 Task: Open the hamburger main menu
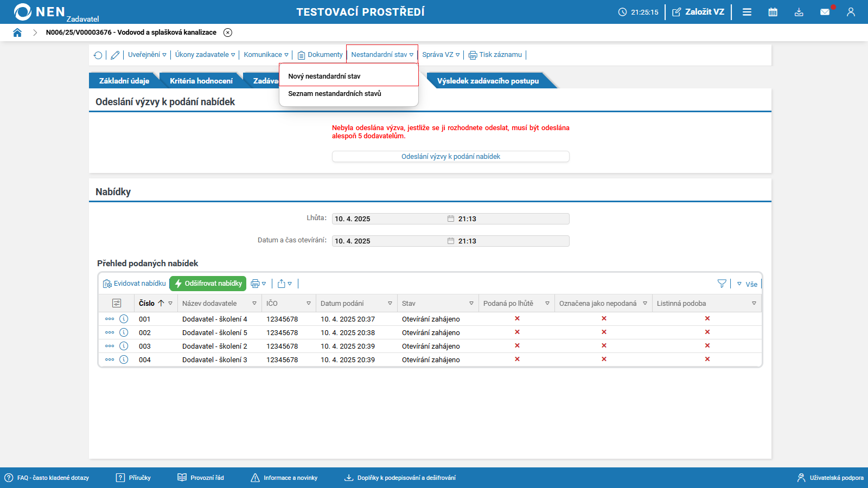[747, 12]
